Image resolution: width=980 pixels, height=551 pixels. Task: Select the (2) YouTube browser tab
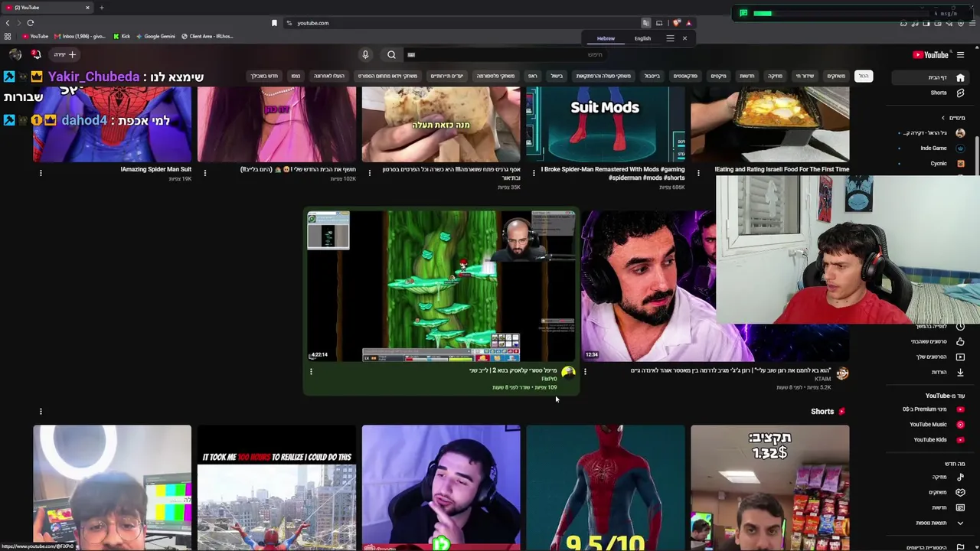(46, 8)
